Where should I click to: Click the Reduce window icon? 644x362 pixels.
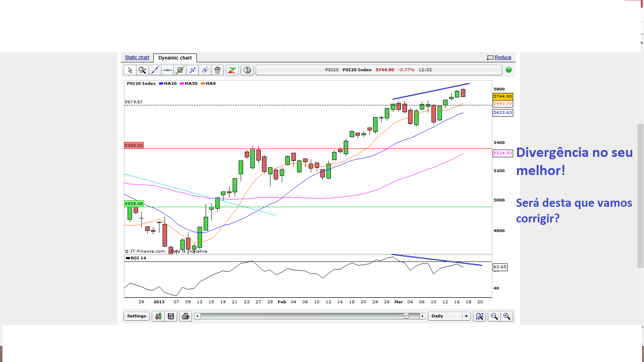[x=490, y=58]
